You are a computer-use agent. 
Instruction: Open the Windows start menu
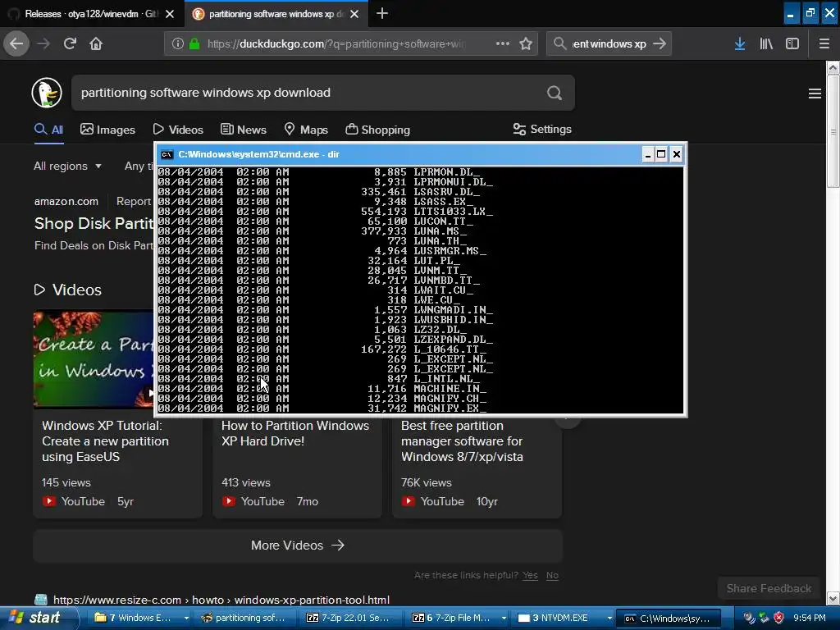[x=39, y=618]
